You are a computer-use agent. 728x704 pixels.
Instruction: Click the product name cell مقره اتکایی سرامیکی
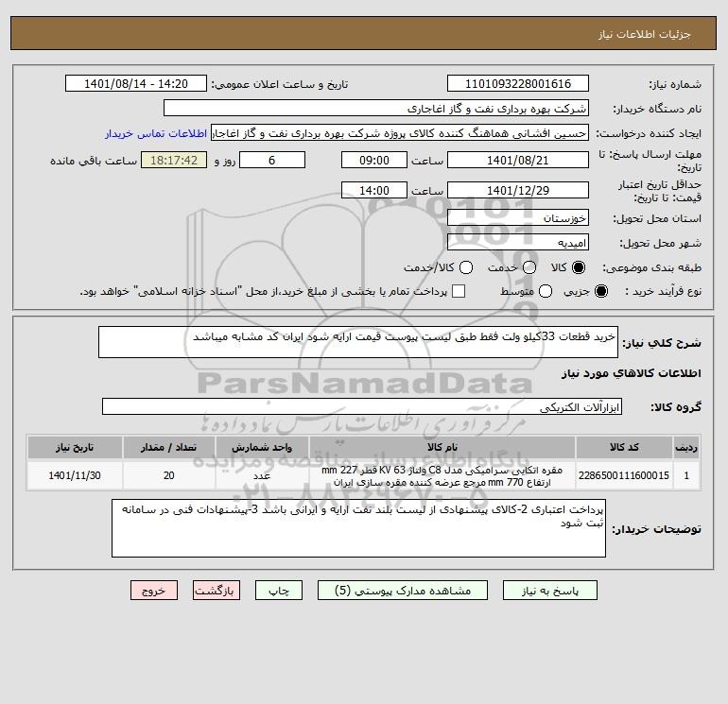tap(442, 476)
